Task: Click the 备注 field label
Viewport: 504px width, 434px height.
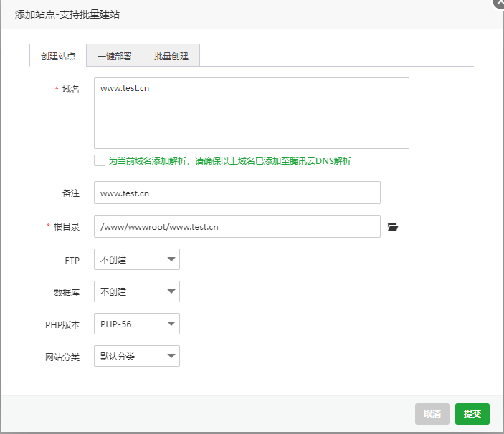Action: [x=71, y=193]
